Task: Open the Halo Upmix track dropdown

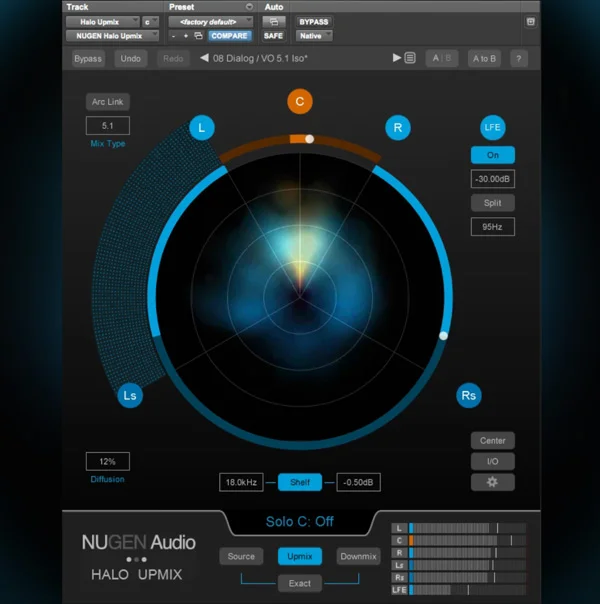Action: point(103,22)
